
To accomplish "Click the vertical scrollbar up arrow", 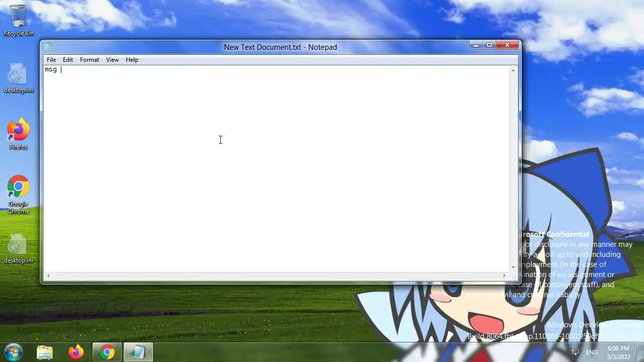I will 513,70.
